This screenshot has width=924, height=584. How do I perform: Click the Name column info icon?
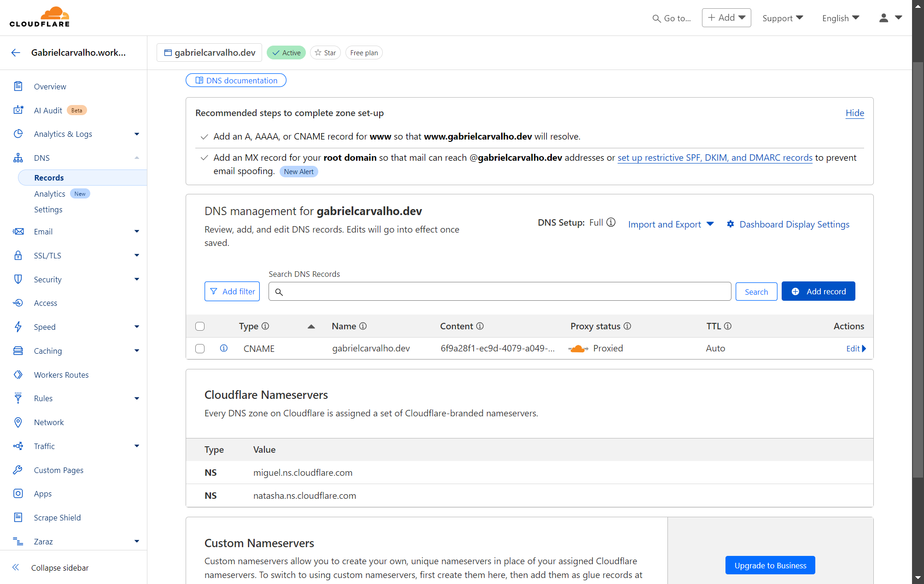pyautogui.click(x=363, y=326)
